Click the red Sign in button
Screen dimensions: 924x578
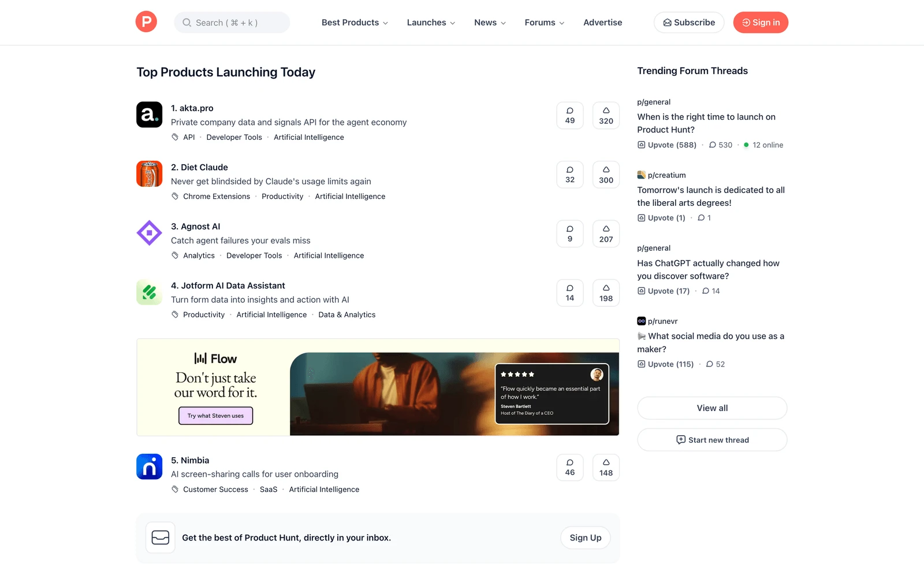click(x=761, y=23)
